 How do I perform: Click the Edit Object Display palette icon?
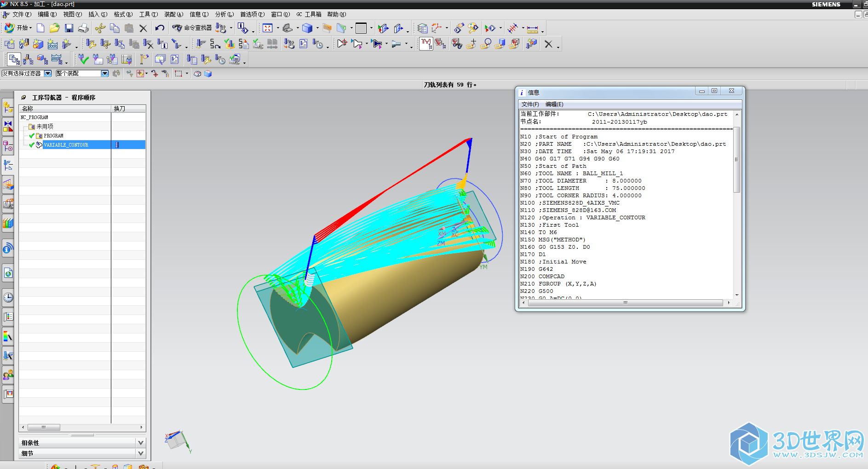click(x=473, y=29)
